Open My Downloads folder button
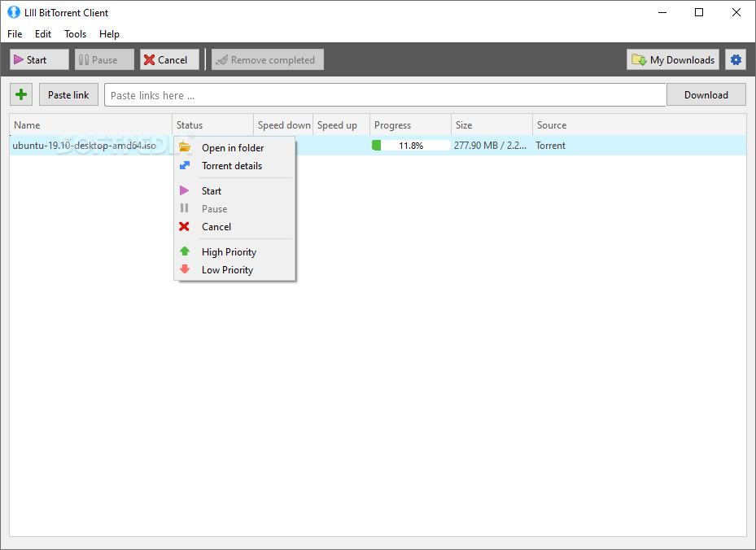 coord(673,59)
